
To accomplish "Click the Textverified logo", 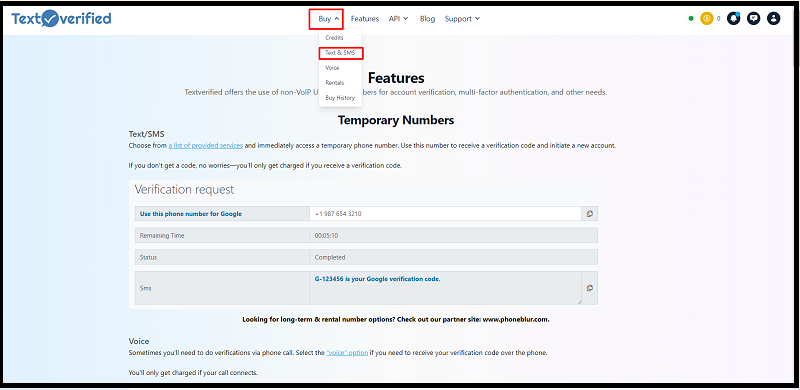I will 61,19.
